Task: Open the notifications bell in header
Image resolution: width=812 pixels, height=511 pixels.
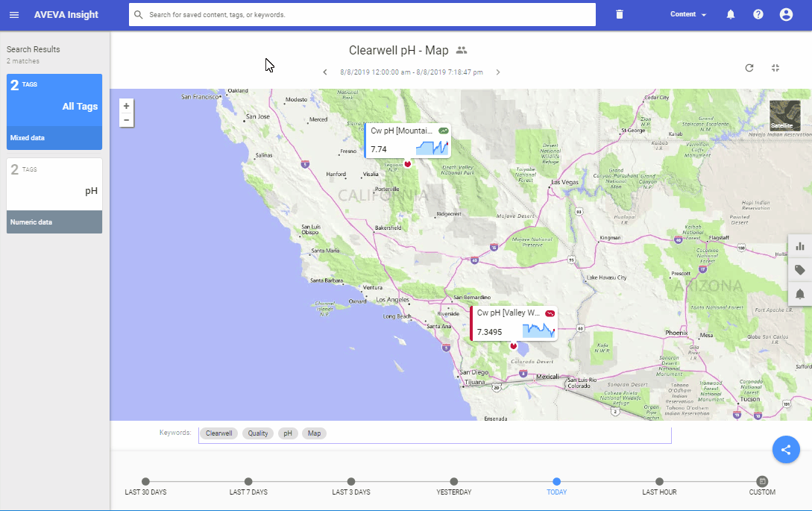Action: coord(731,15)
